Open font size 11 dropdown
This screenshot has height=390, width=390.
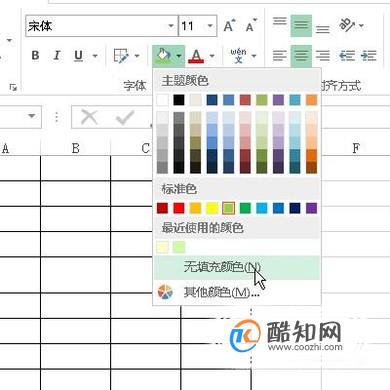(x=210, y=26)
